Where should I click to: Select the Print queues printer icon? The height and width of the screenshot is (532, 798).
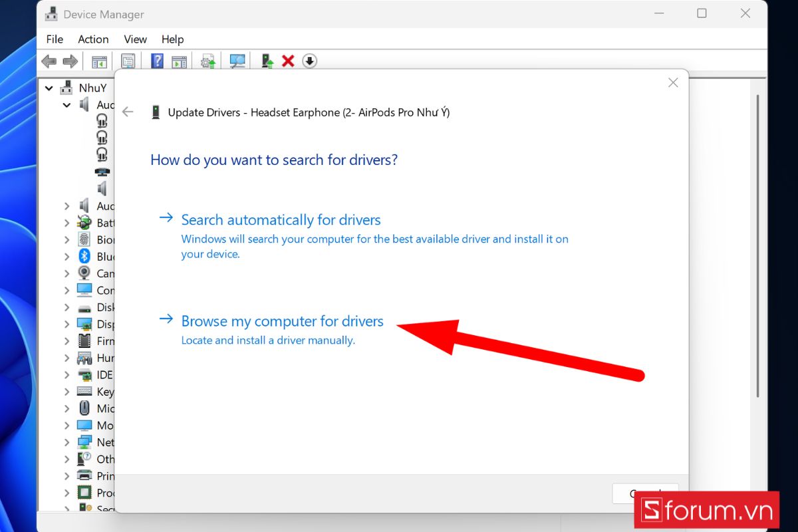[84, 476]
